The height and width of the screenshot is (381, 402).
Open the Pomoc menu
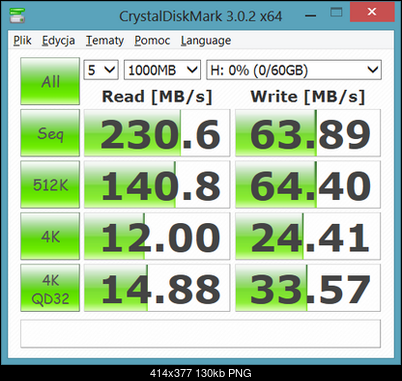[x=152, y=41]
